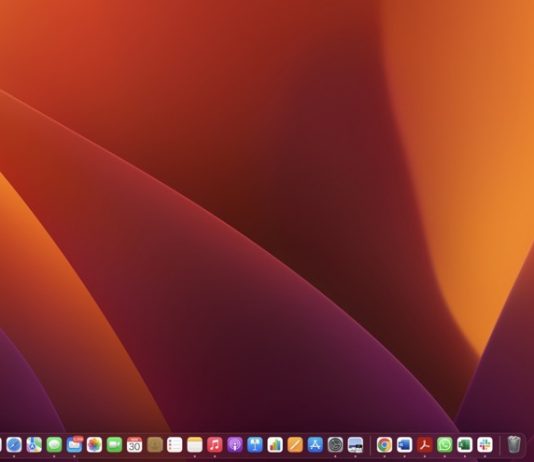Open Mail with the unread badge
This screenshot has height=462, width=534.
(x=74, y=445)
